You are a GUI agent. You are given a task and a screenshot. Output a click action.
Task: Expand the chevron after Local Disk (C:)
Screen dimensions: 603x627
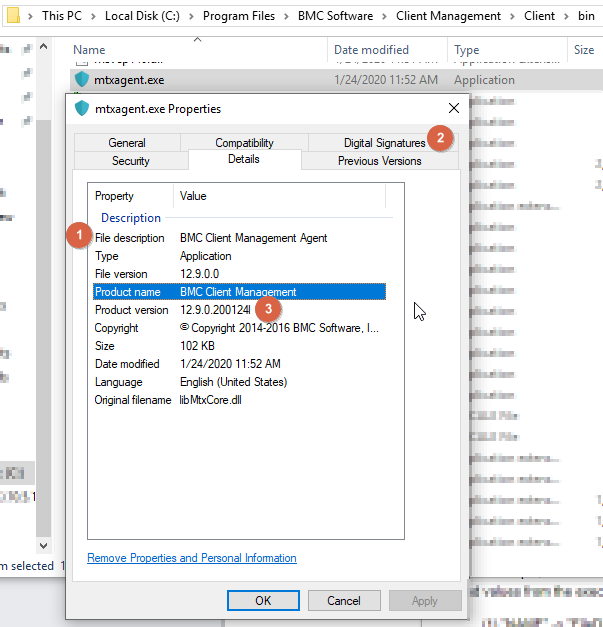191,16
